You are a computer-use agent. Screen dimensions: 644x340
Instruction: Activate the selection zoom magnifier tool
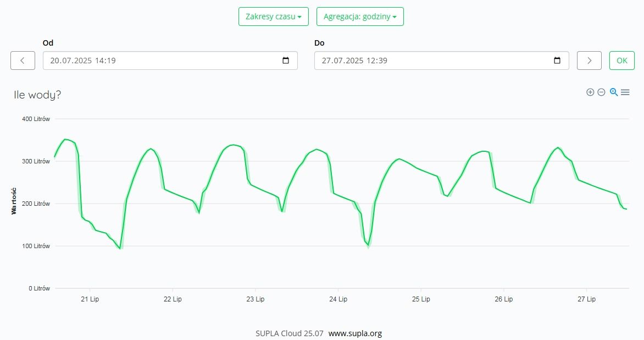click(614, 92)
